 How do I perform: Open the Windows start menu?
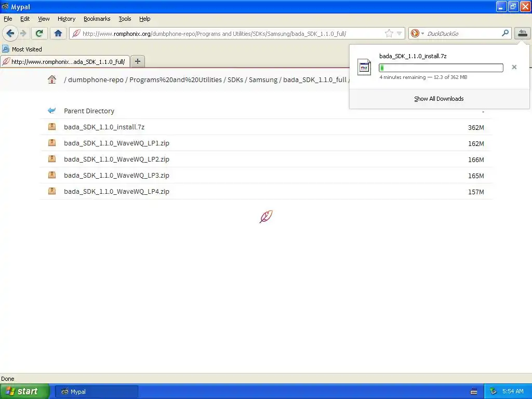point(25,391)
